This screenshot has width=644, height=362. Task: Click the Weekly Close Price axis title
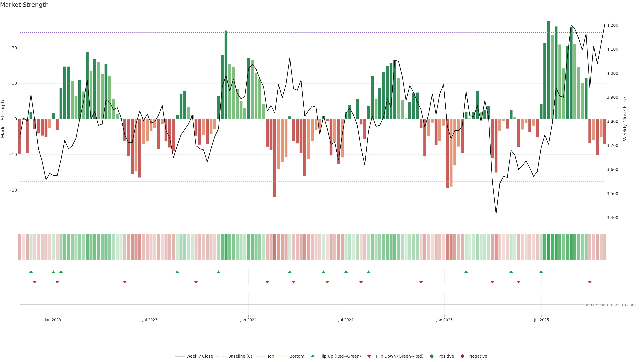click(x=625, y=119)
